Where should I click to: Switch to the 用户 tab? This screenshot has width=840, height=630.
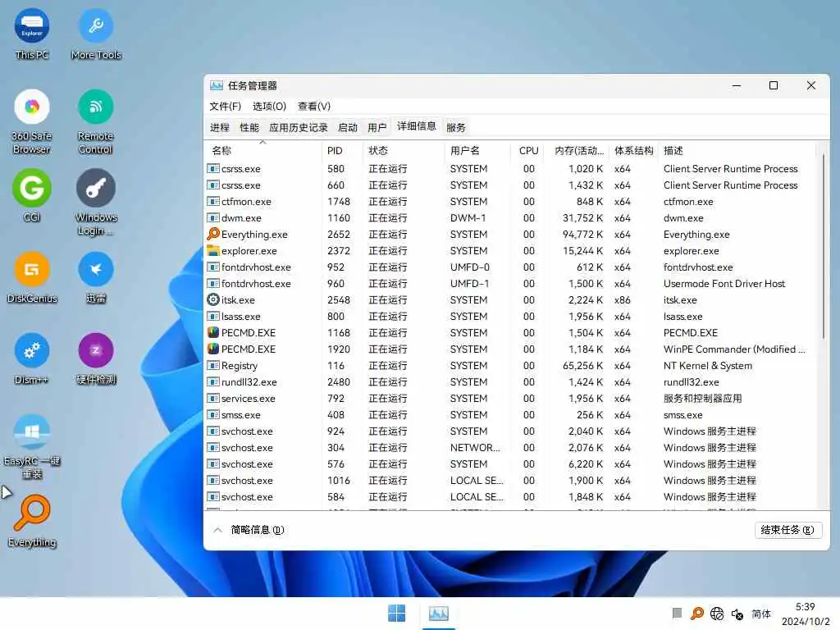coord(377,127)
